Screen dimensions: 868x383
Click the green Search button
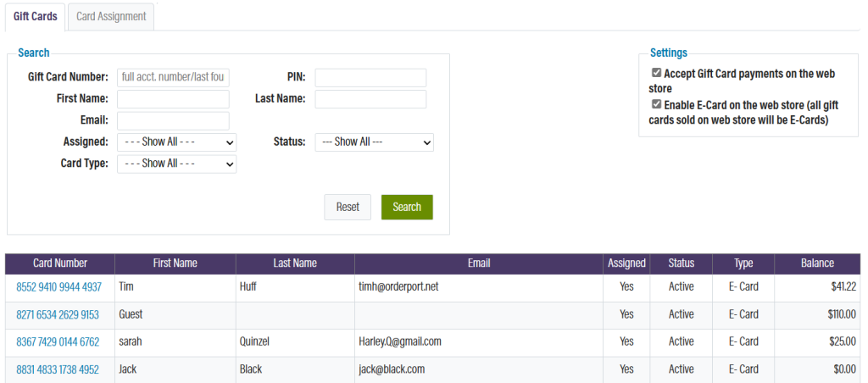tap(407, 207)
